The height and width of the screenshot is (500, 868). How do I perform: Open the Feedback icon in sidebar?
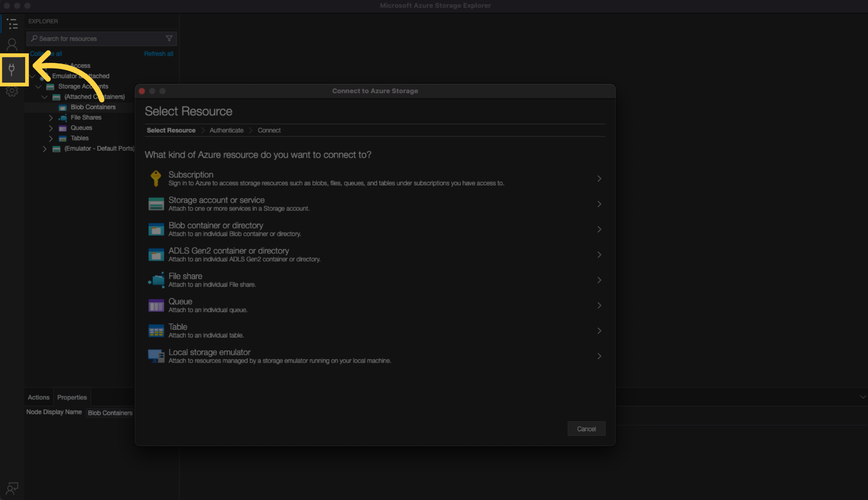tap(12, 489)
